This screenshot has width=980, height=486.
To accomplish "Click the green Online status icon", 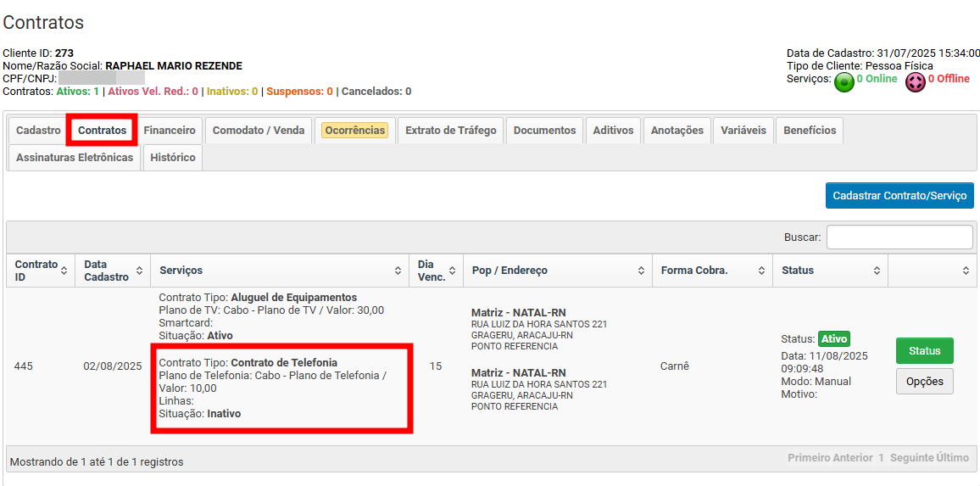I will pyautogui.click(x=844, y=81).
